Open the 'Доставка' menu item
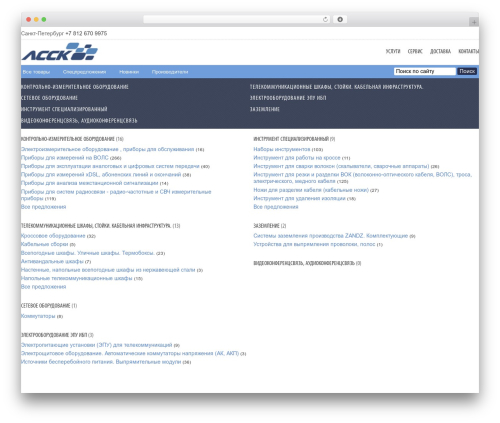This screenshot has height=423, width=500. 440,51
